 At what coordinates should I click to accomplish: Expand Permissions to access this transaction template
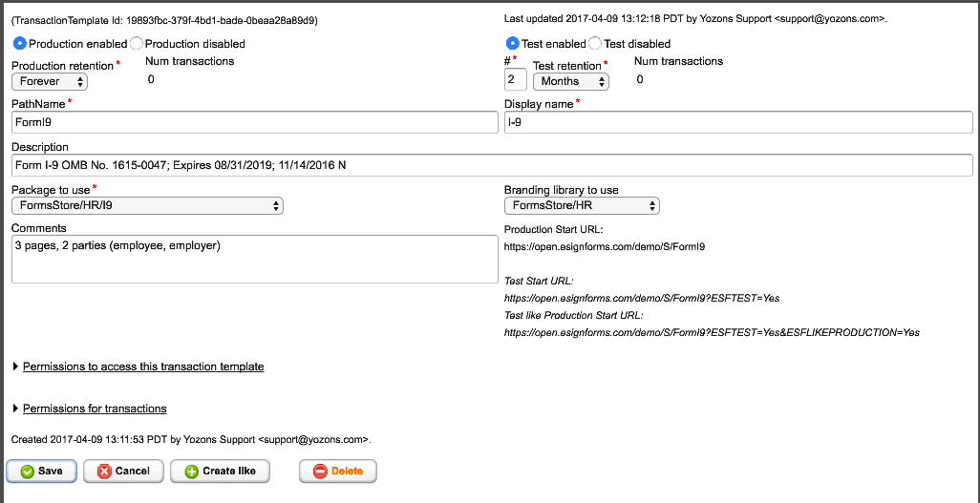tap(142, 367)
